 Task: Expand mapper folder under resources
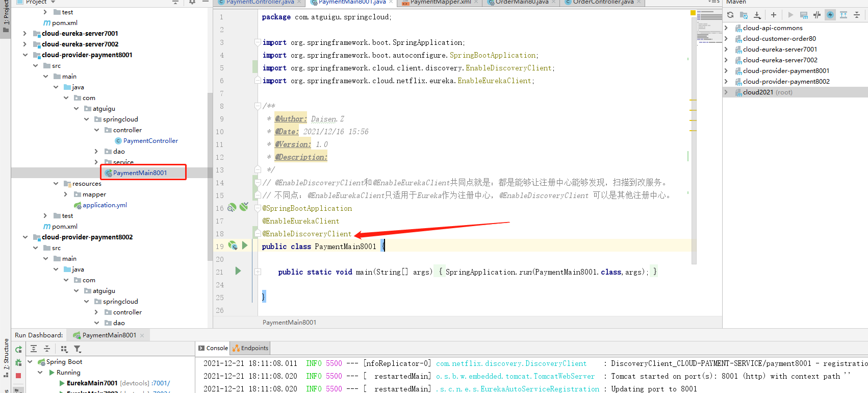66,194
